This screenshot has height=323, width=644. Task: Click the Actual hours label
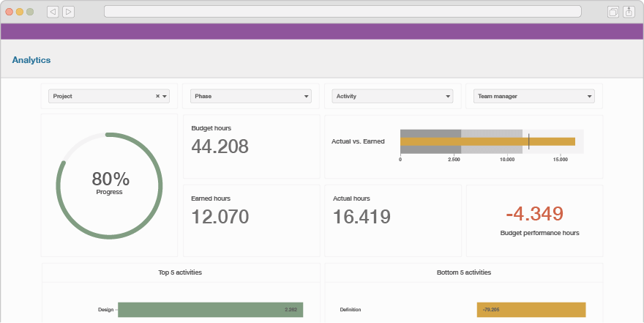pyautogui.click(x=351, y=198)
